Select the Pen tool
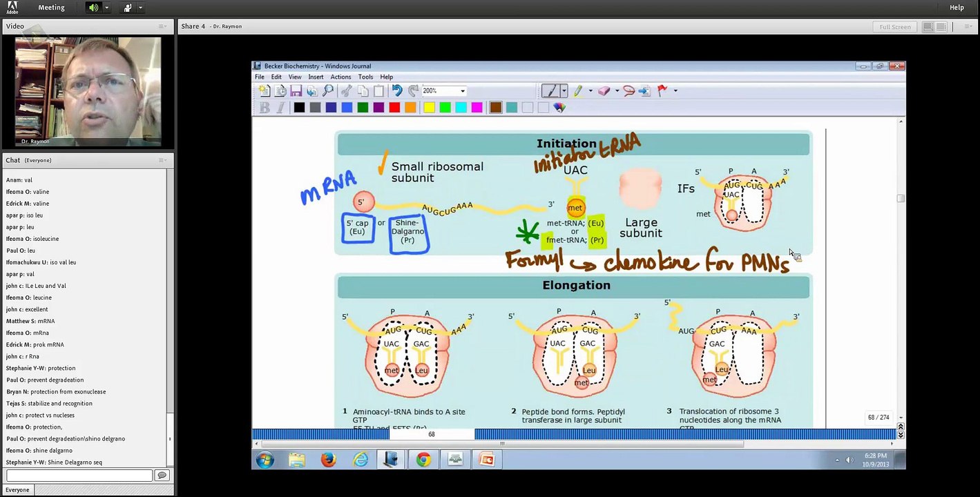The height and width of the screenshot is (497, 980). (550, 90)
